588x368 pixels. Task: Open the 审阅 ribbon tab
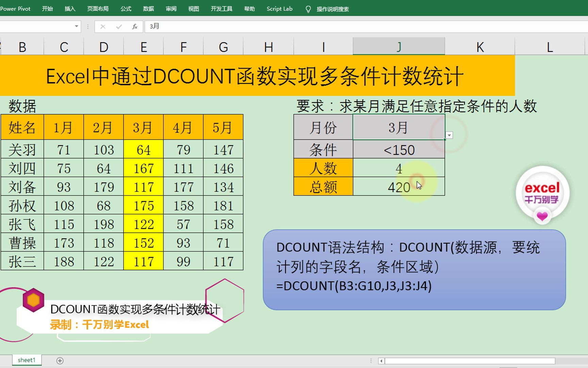(x=171, y=9)
